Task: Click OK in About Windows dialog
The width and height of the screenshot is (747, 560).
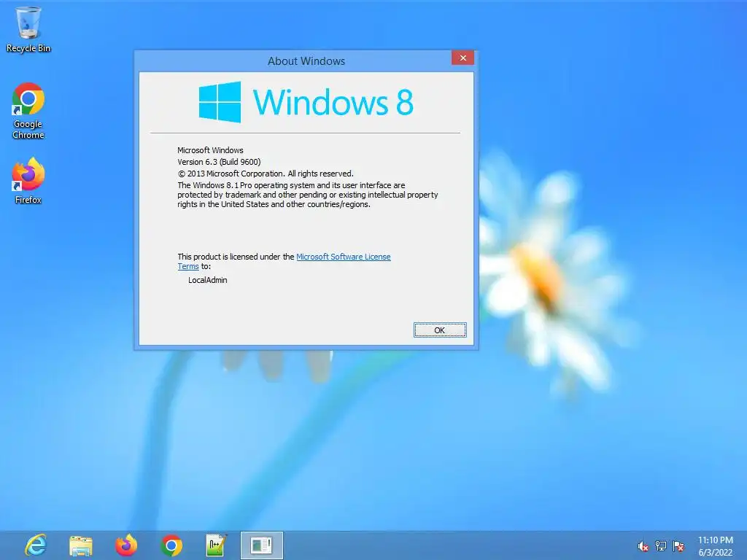Action: point(440,330)
